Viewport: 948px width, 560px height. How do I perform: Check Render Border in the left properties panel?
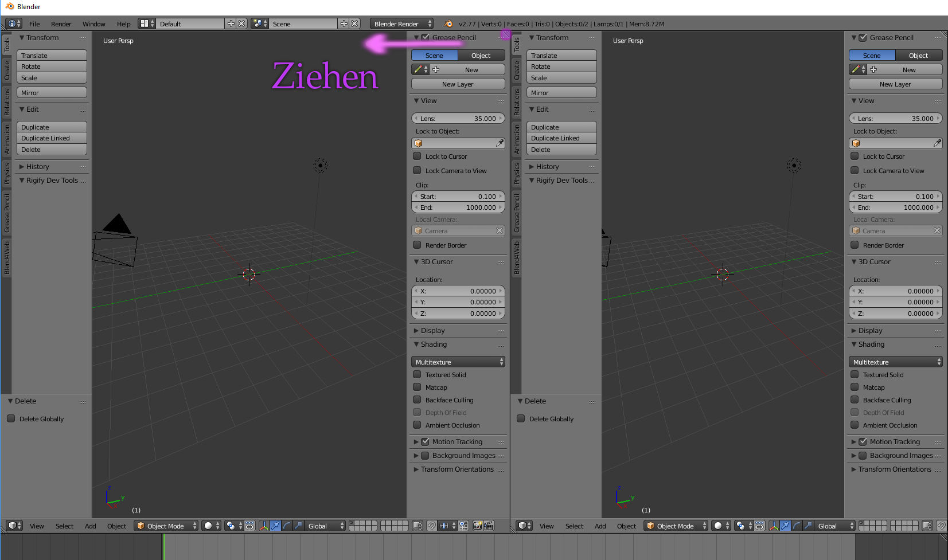417,245
